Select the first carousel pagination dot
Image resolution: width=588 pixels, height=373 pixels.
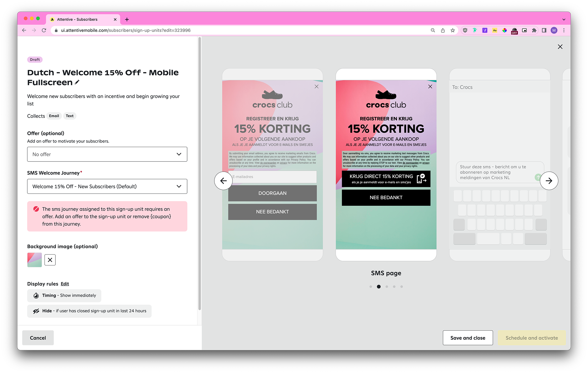tap(371, 287)
